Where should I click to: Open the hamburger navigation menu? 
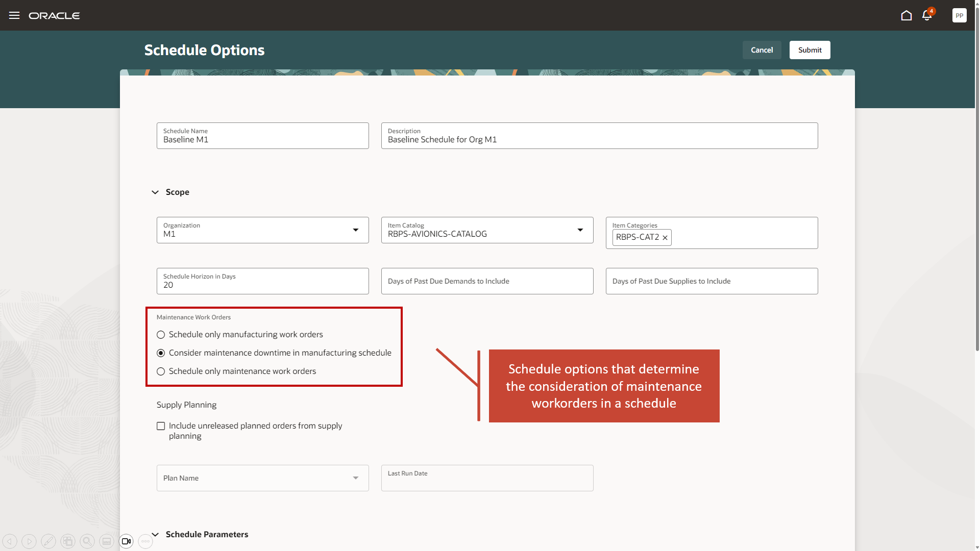[14, 15]
